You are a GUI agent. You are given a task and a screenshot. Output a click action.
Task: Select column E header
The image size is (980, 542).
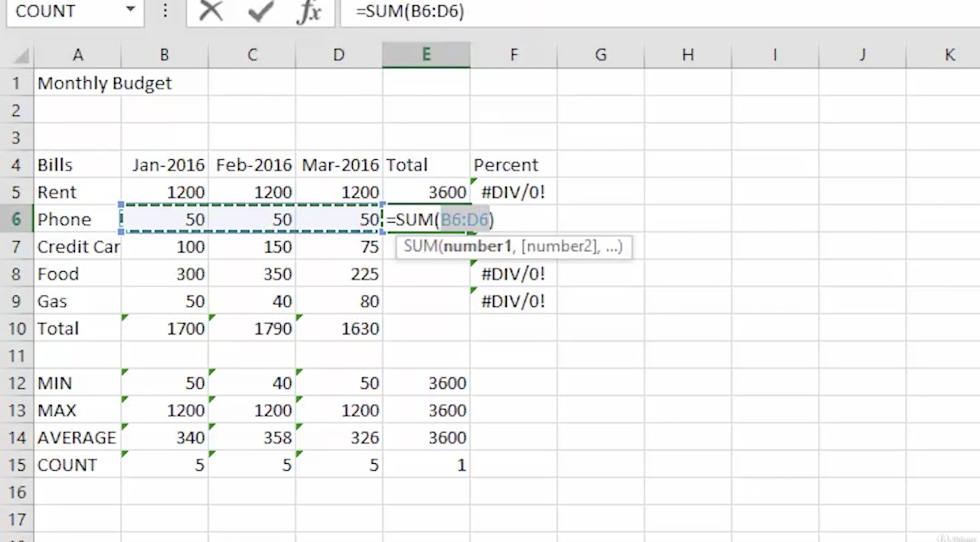click(x=426, y=55)
